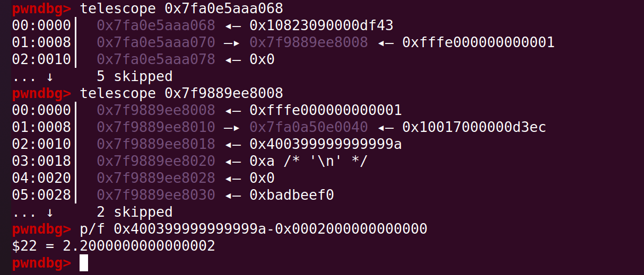Image resolution: width=644 pixels, height=275 pixels.
Task: Click value 0x10017000000d3ec
Action: click(x=474, y=127)
